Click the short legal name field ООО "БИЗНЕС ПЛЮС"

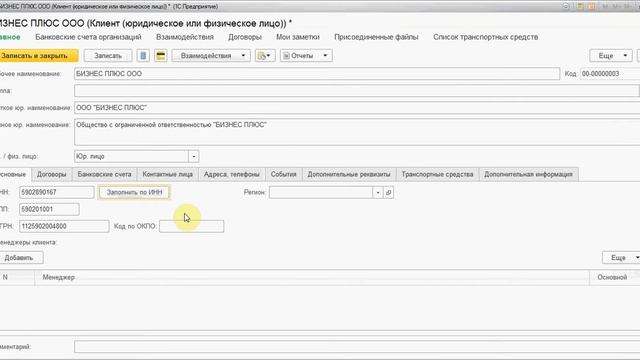357,108
